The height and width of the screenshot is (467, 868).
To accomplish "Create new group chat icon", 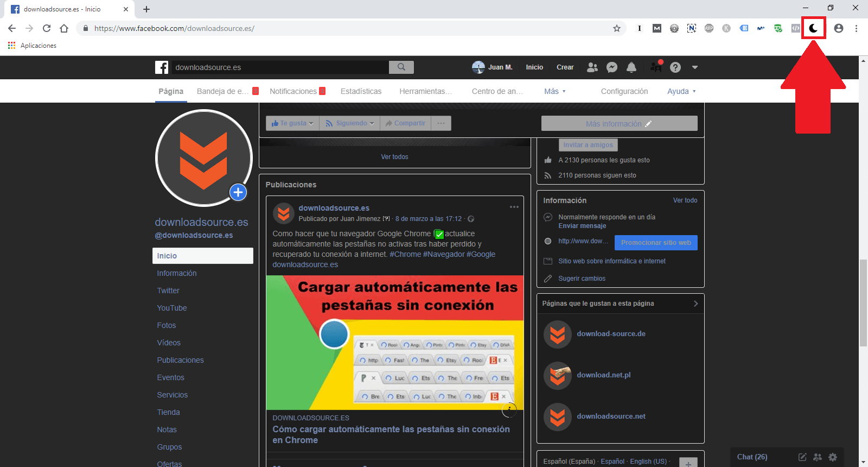I will click(x=818, y=457).
